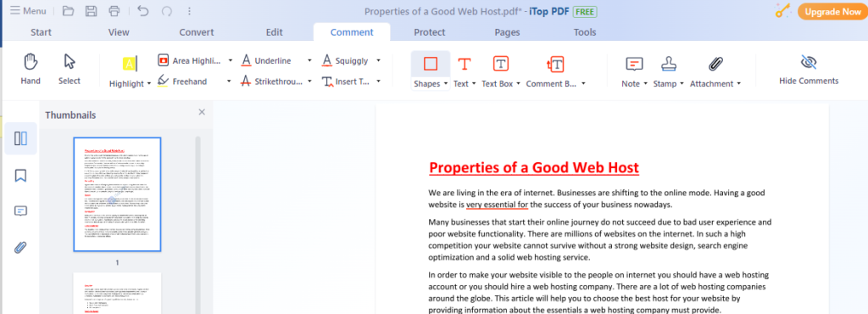The height and width of the screenshot is (314, 868).
Task: Open the Menu hamburger button
Action: (x=28, y=11)
